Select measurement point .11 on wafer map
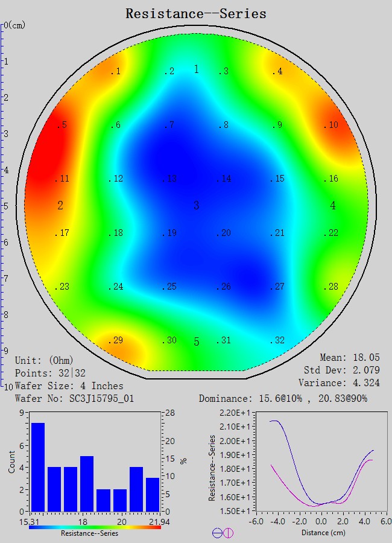This screenshot has width=392, height=543. pyautogui.click(x=62, y=179)
